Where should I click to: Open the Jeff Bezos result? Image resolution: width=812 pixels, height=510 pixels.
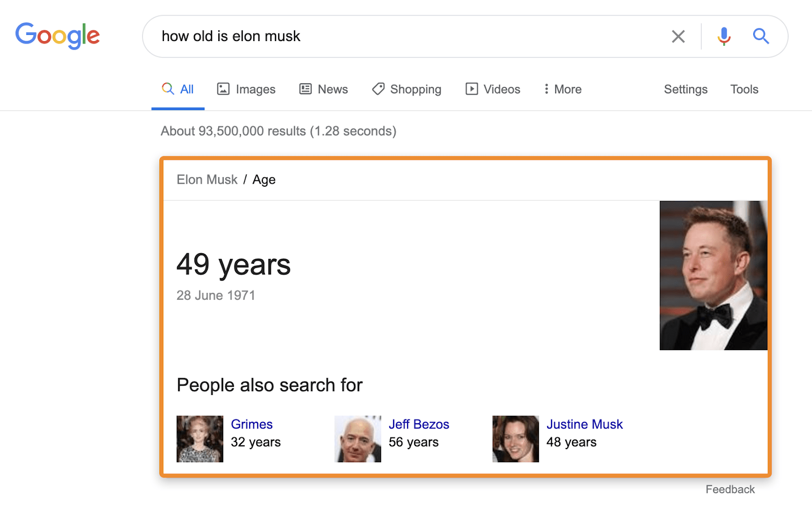click(x=419, y=424)
